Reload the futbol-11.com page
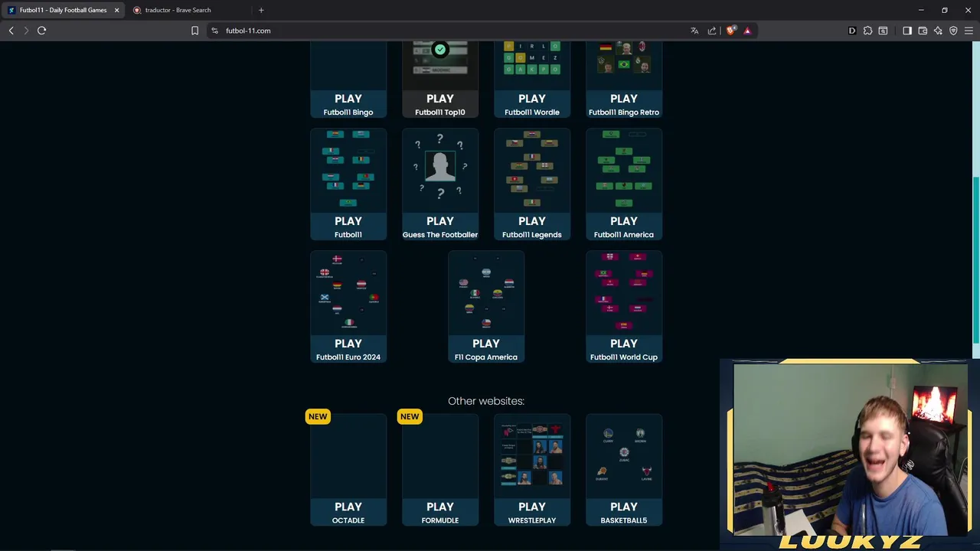The width and height of the screenshot is (980, 551). click(42, 31)
